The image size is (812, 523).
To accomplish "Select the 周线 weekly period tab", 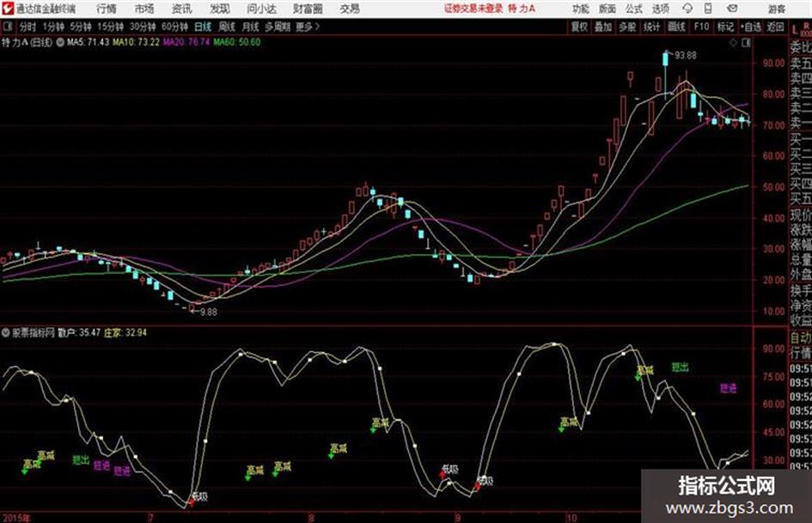I will pyautogui.click(x=227, y=27).
